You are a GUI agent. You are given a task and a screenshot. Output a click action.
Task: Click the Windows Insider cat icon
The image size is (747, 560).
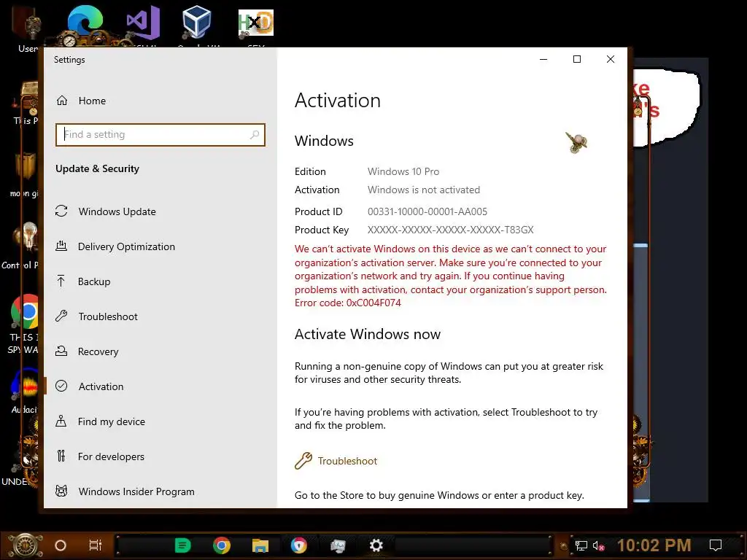pyautogui.click(x=61, y=491)
